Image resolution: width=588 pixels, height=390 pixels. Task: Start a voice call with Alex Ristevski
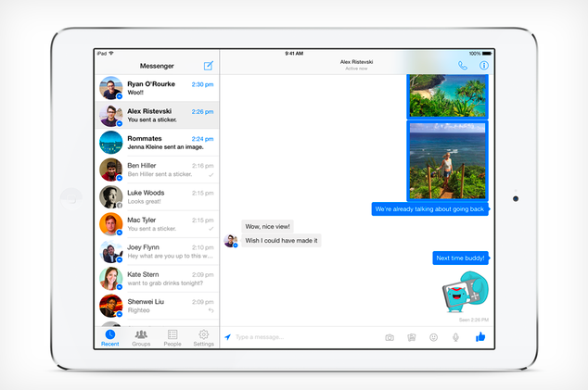click(x=463, y=66)
